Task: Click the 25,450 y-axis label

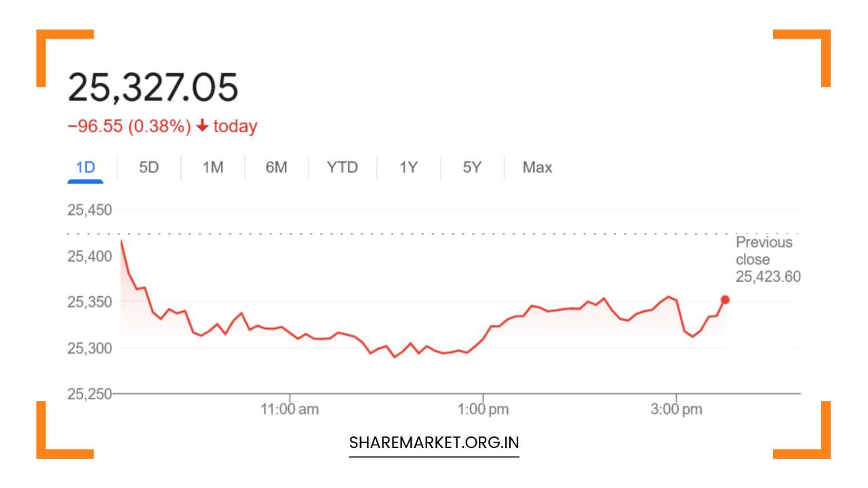Action: tap(90, 209)
